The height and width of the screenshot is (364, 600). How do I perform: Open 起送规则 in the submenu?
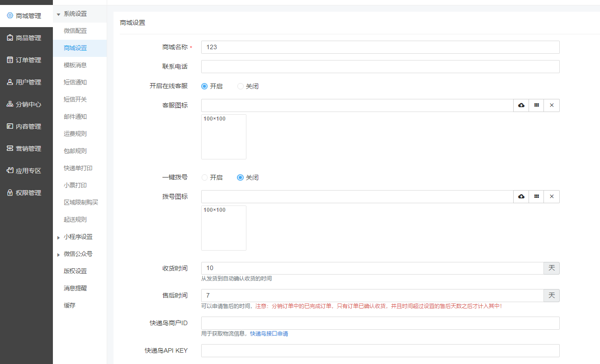pos(76,219)
